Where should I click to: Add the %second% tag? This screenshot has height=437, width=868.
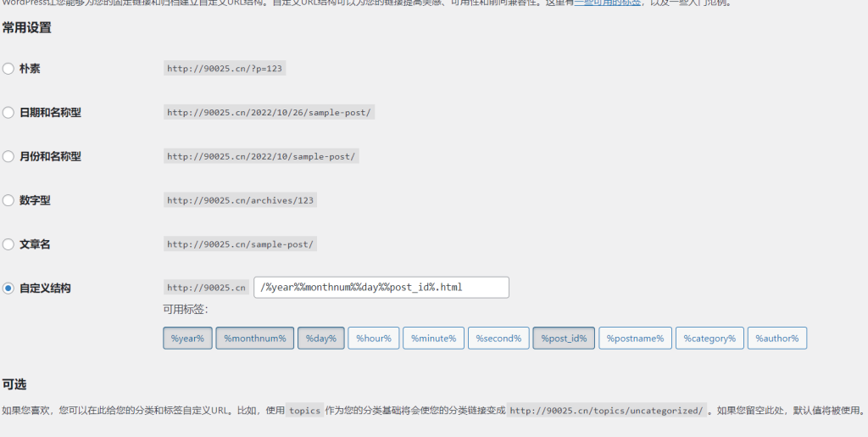click(498, 339)
